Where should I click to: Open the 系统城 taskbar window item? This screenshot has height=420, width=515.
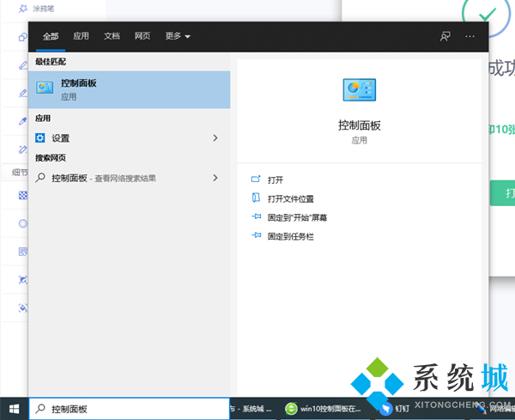[251, 409]
